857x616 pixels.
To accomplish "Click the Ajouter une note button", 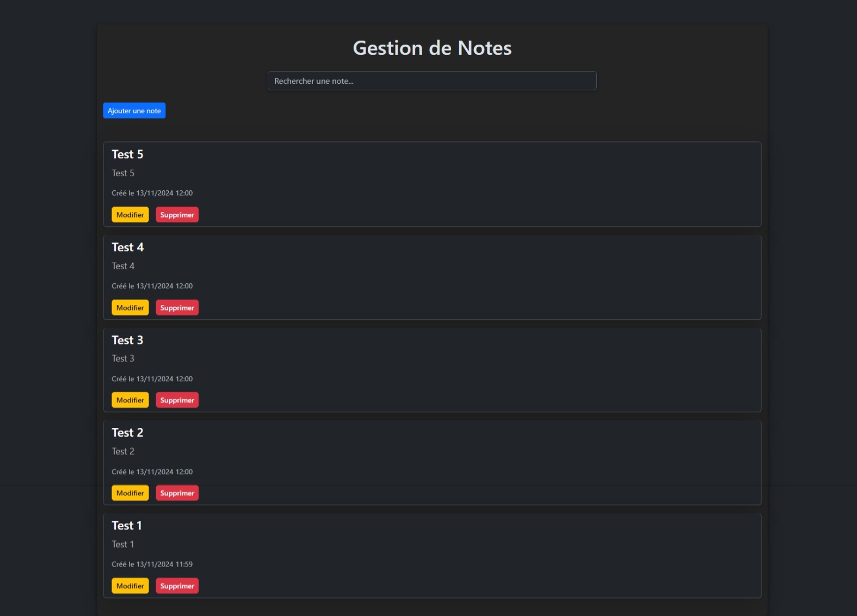I will coord(134,110).
